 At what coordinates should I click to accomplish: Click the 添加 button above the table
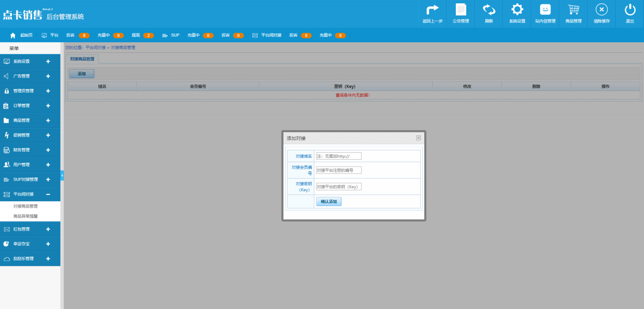coord(82,74)
